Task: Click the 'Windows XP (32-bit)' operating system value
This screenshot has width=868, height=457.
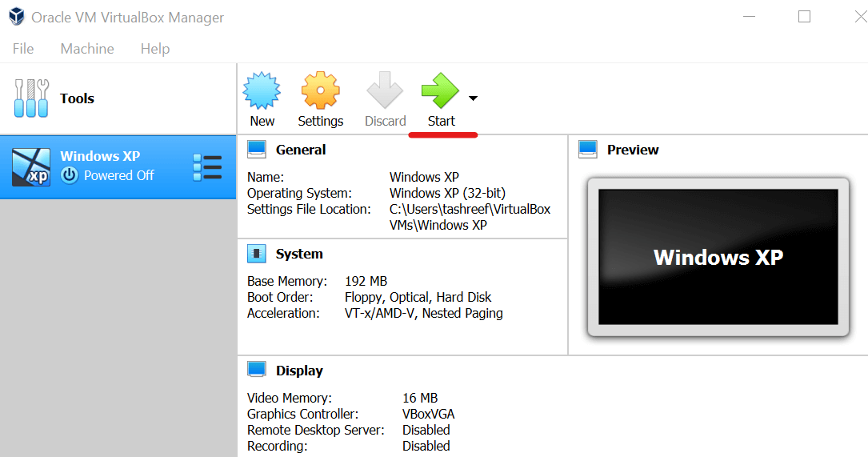Action: click(447, 193)
